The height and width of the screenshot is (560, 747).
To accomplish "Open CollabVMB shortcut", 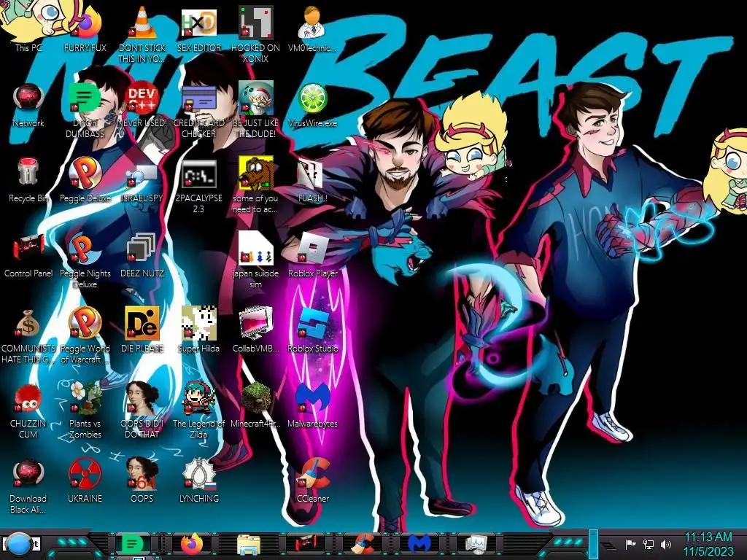I will [x=255, y=330].
